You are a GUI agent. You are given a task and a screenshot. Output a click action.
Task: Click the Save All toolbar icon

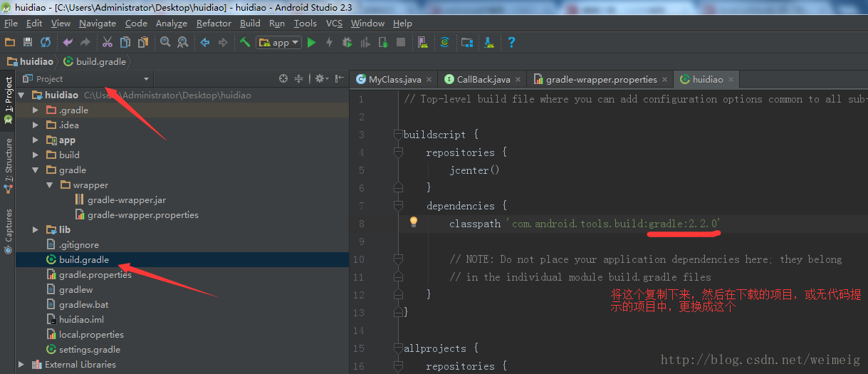pos(28,43)
